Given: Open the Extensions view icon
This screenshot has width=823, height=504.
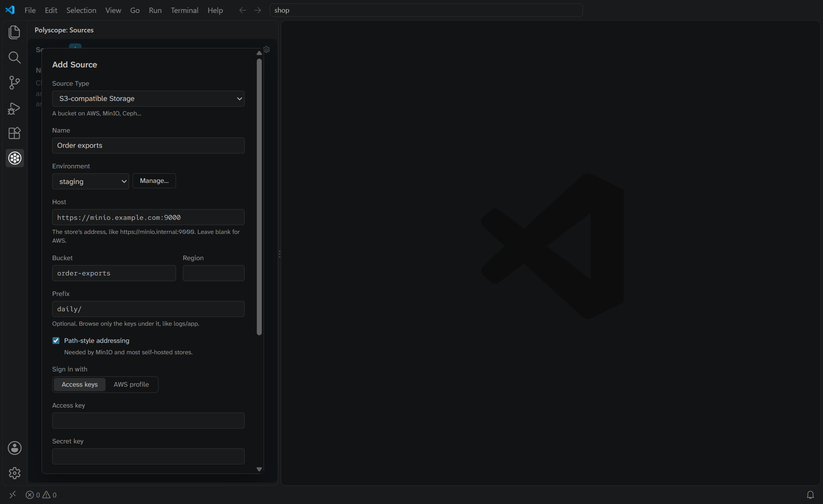Looking at the screenshot, I should pos(14,133).
